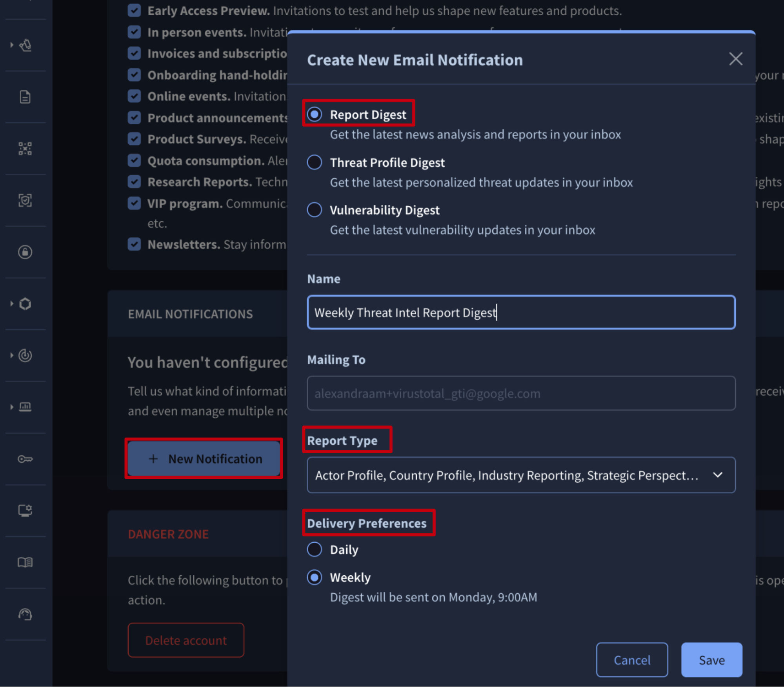The image size is (784, 687).
Task: Open the document reports sidebar icon
Action: (x=25, y=97)
